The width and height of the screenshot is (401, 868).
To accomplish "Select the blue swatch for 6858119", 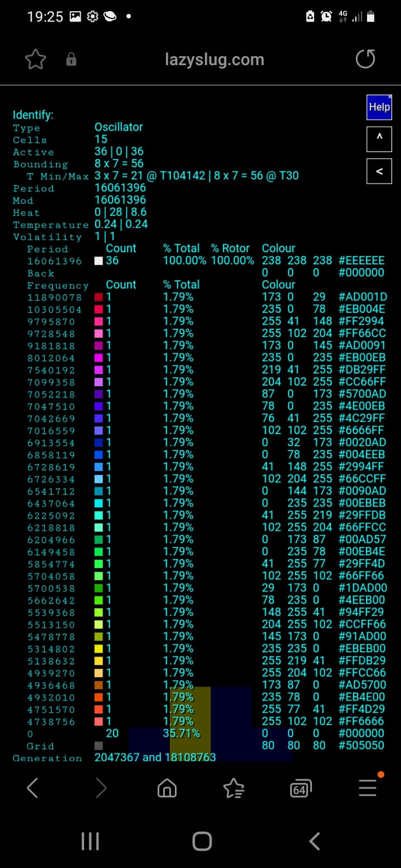I will pyautogui.click(x=99, y=455).
